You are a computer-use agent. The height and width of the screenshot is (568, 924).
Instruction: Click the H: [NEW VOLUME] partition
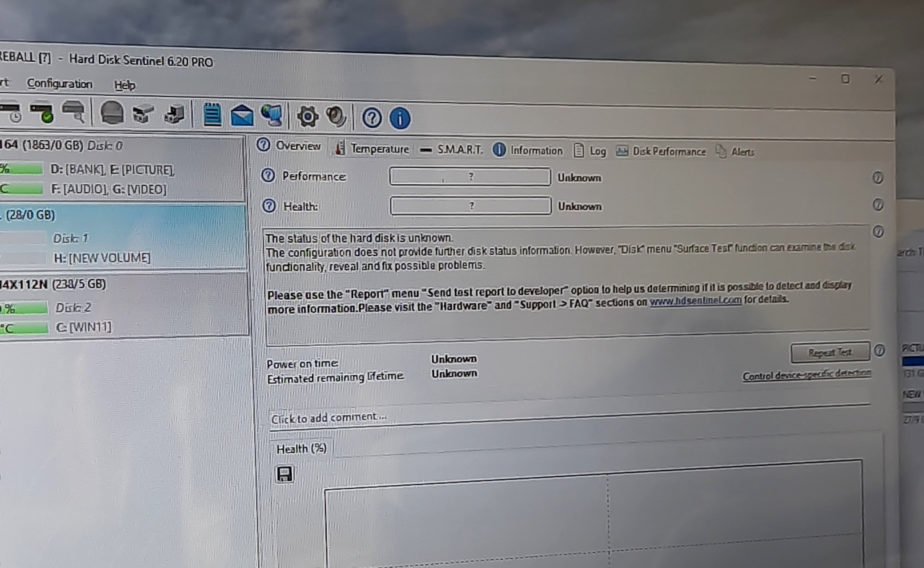(102, 258)
